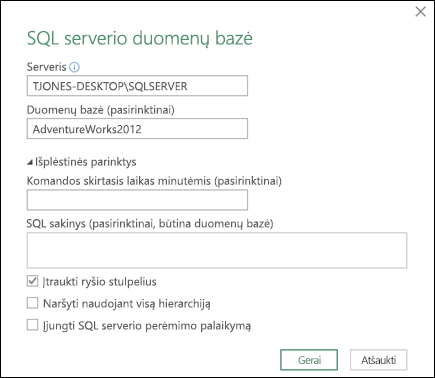Click the 'Duomenų bazė (pasirinktinai)' label
Viewport: 435px width, 378px height.
tap(101, 110)
